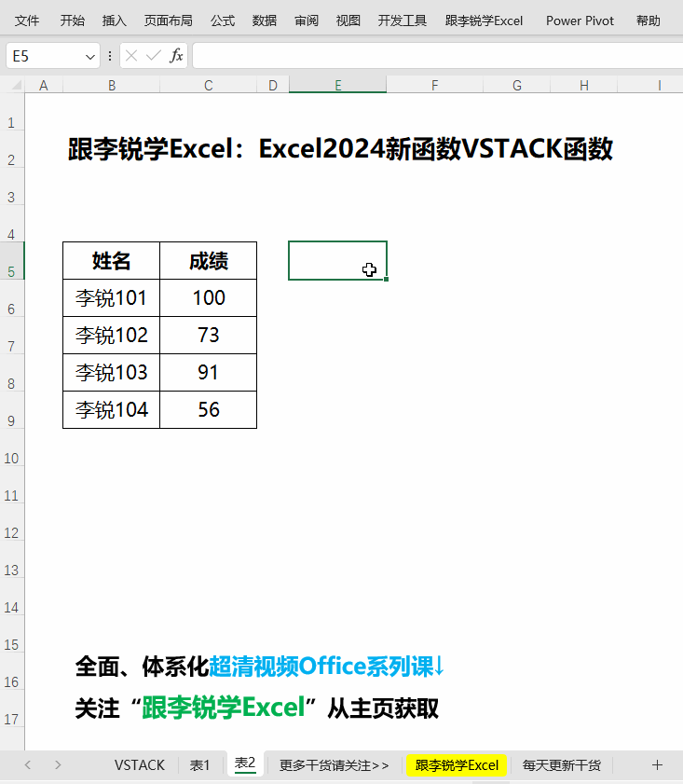Screen dimensions: 683x784
Task: Select column B header
Action: 112,85
